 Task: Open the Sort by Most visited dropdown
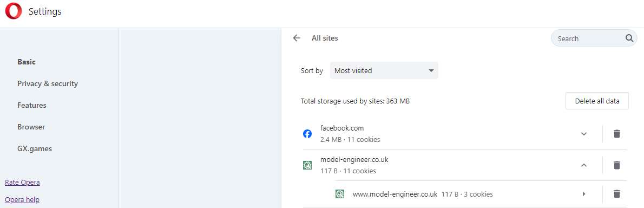pyautogui.click(x=384, y=71)
